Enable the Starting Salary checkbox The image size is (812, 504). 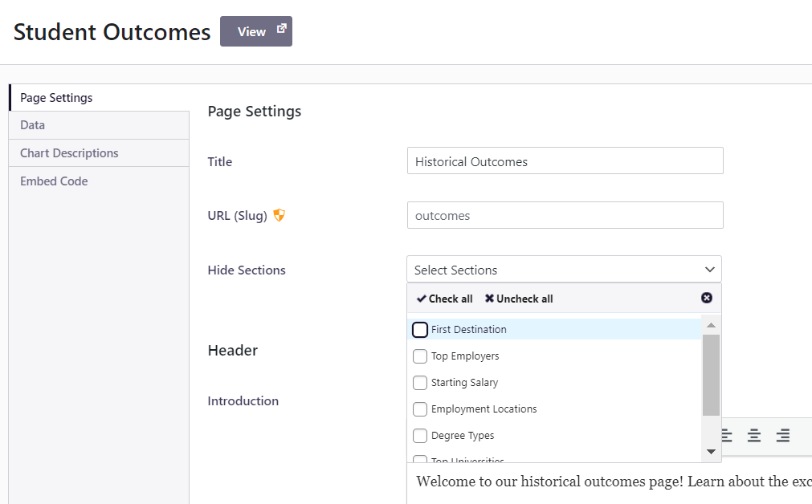[420, 383]
